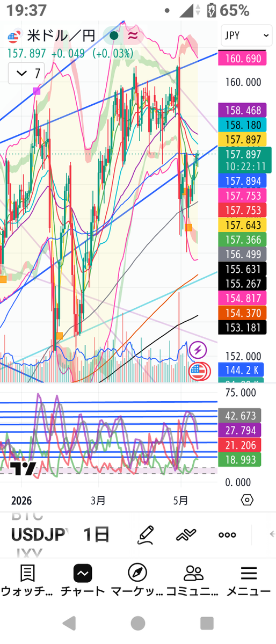276x644 pixels.
Task: Tap the 米ドル／円 symbol title
Action: click(61, 36)
